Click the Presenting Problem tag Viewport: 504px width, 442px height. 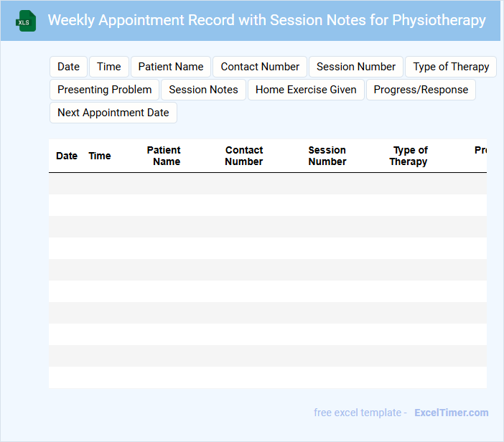[105, 90]
